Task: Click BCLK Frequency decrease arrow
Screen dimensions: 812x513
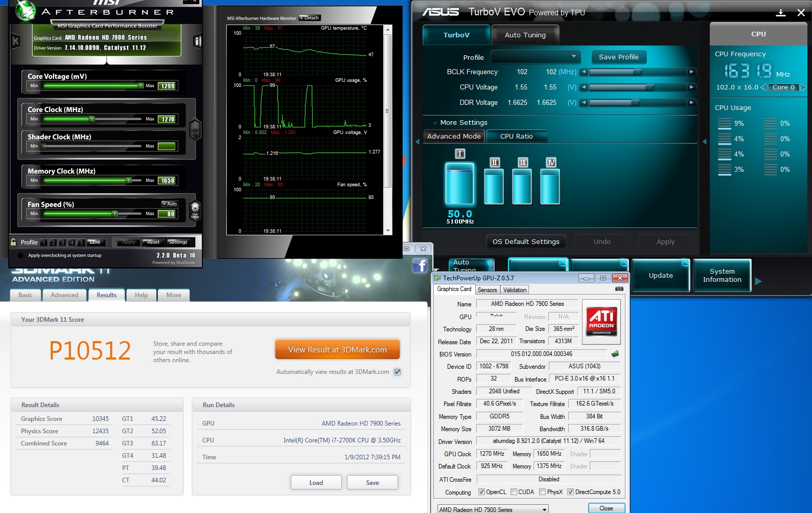Action: click(x=584, y=72)
